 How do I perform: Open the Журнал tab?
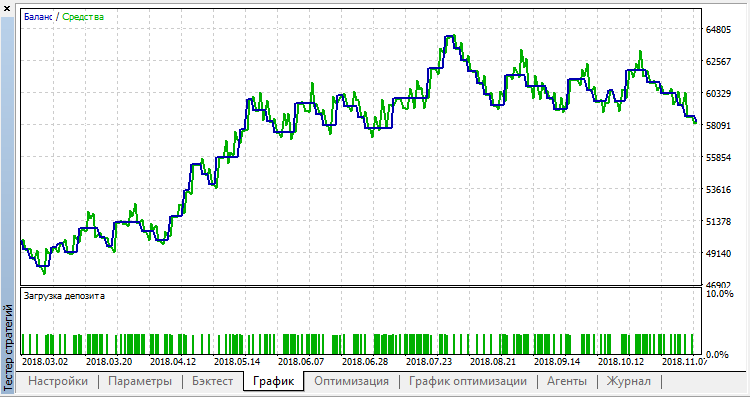point(629,381)
